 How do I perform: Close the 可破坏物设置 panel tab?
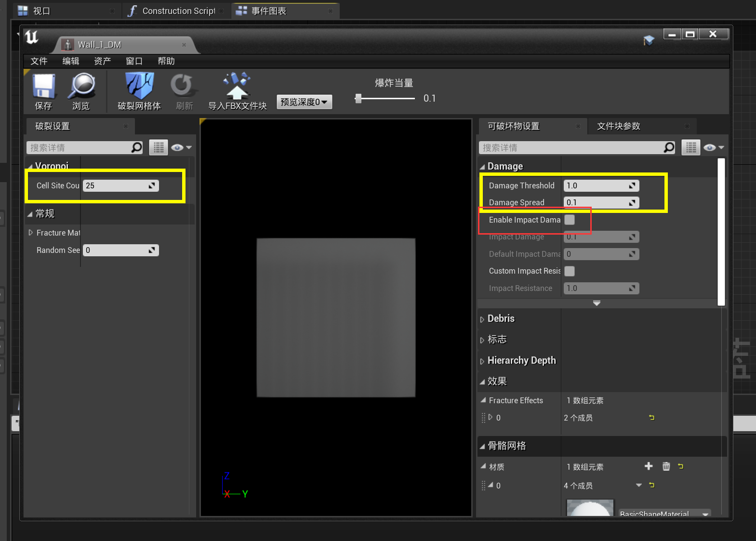(x=578, y=126)
